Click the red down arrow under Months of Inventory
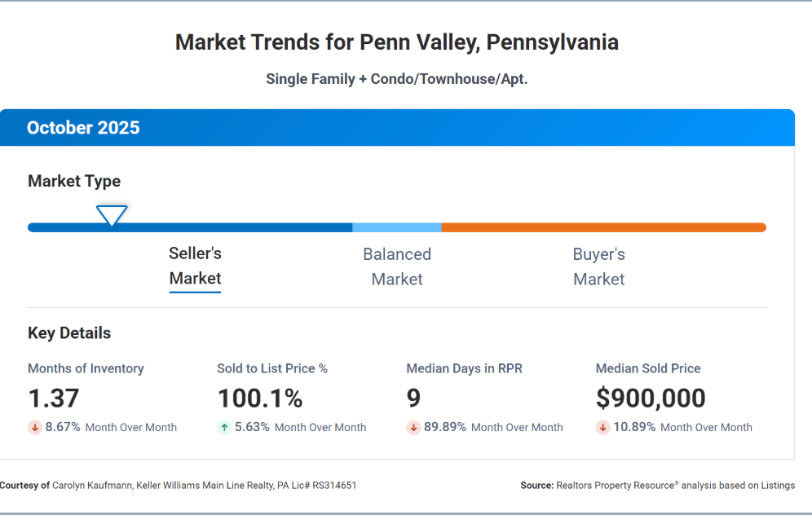The image size is (812, 515). click(34, 427)
